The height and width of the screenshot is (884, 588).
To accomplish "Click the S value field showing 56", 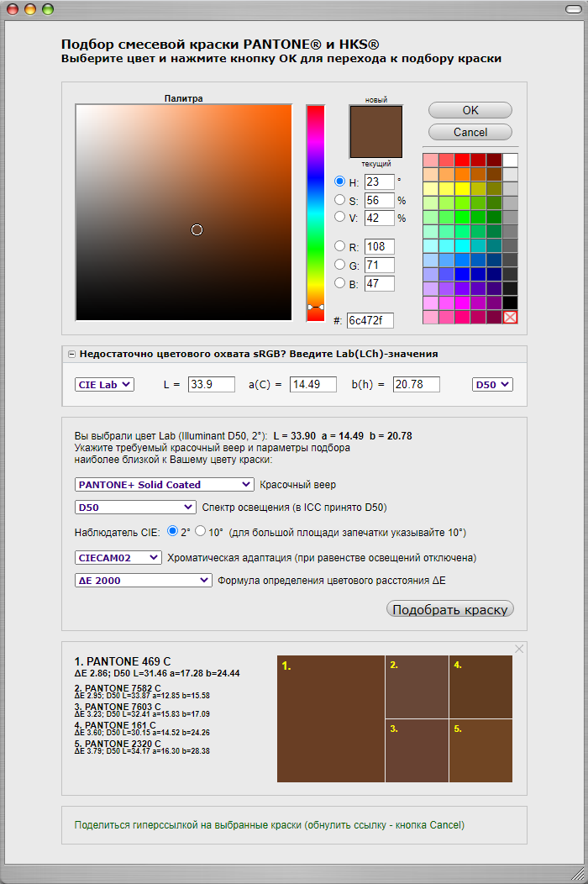I will tap(380, 200).
